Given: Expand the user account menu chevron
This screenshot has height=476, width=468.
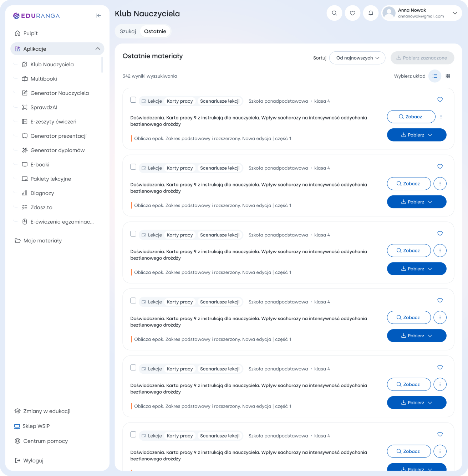Looking at the screenshot, I should [455, 13].
